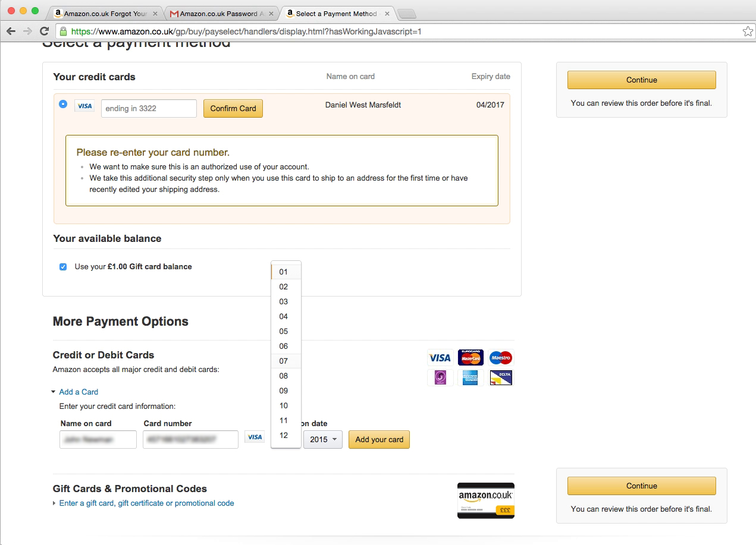Click the card number re-entry field
756x545 pixels.
pos(149,108)
